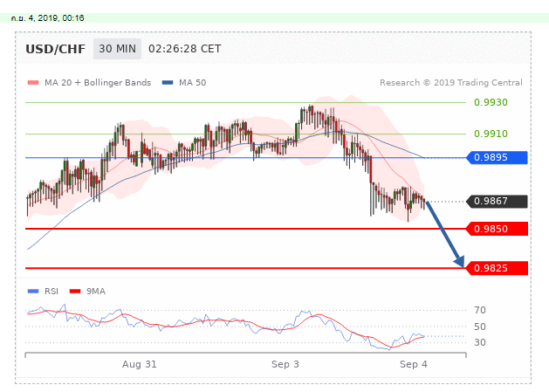549x392 pixels.
Task: Click the 30 MIN timeframe button
Action: (117, 49)
